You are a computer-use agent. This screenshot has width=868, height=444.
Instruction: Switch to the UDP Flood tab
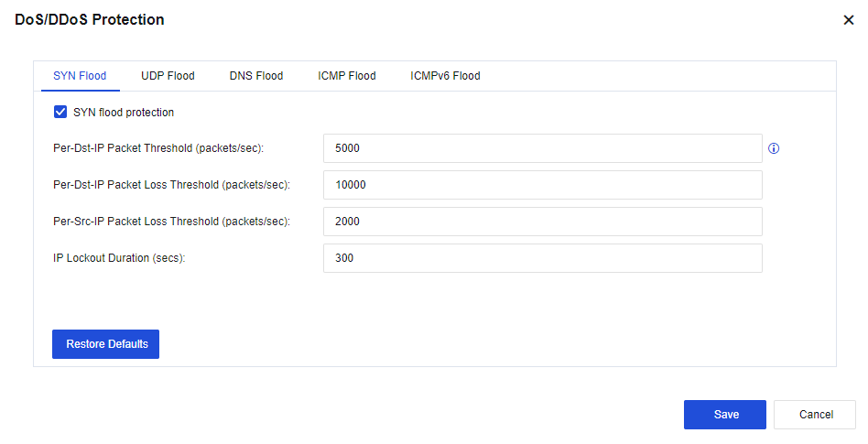point(168,76)
